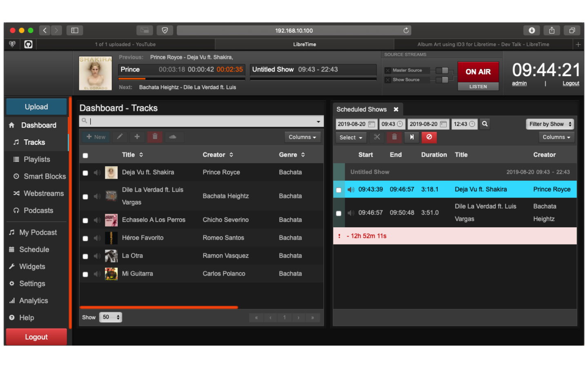588x368 pixels.
Task: Check the box for La Otra
Action: (x=85, y=256)
